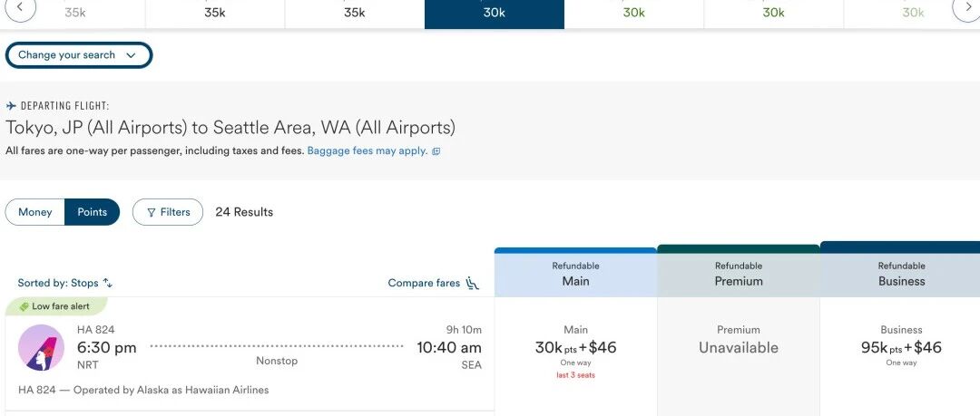Select the highlighted 30k date tab
The image size is (980, 416).
pyautogui.click(x=495, y=15)
